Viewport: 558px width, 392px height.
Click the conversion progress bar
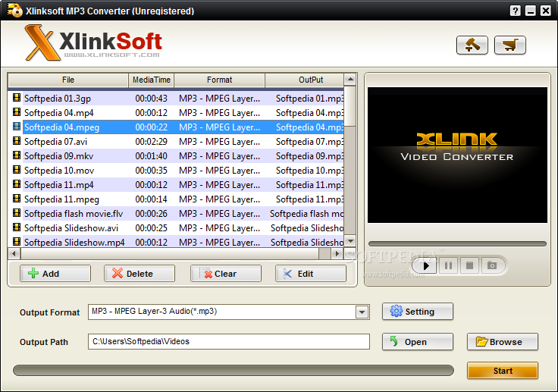[234, 370]
